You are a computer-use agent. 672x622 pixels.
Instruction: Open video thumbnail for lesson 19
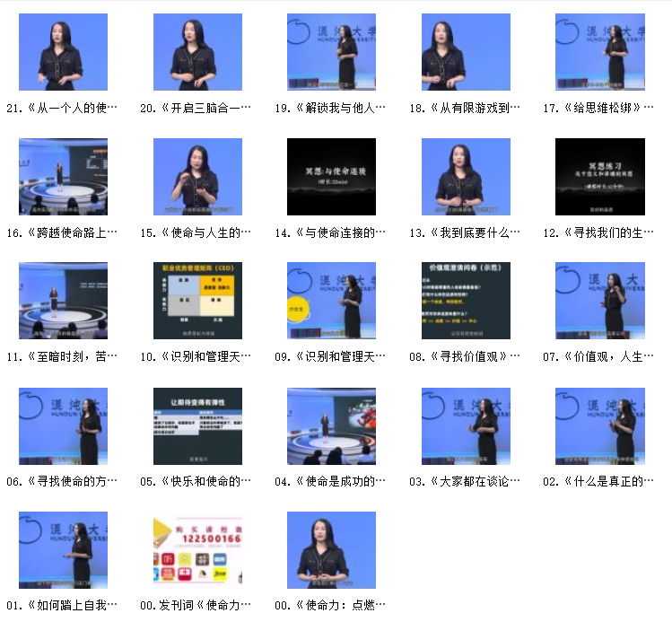[x=331, y=52]
